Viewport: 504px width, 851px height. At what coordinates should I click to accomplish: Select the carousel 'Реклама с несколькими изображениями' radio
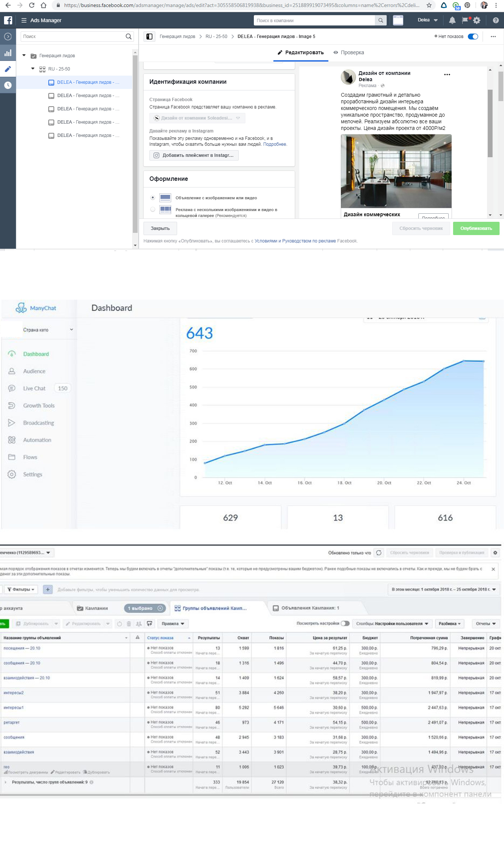tap(153, 209)
